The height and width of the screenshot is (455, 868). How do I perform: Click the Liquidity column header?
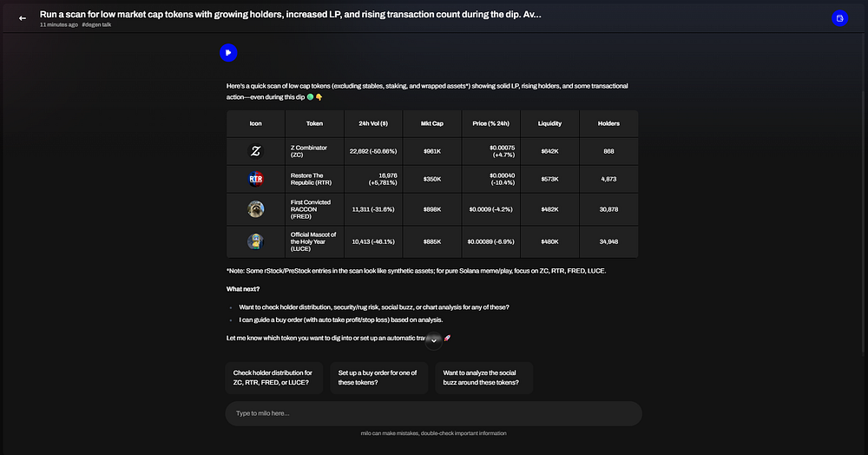[x=549, y=123]
